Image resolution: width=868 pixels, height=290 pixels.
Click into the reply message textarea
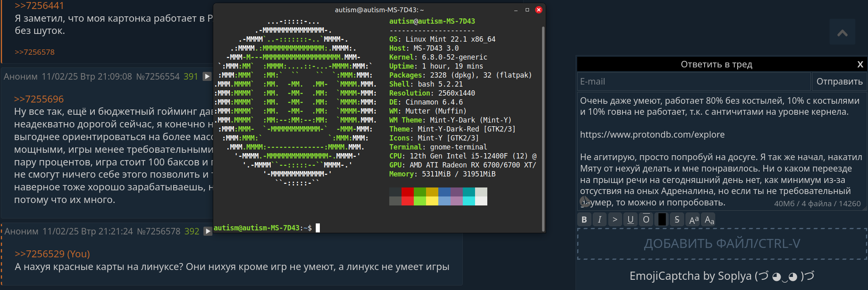point(722,151)
